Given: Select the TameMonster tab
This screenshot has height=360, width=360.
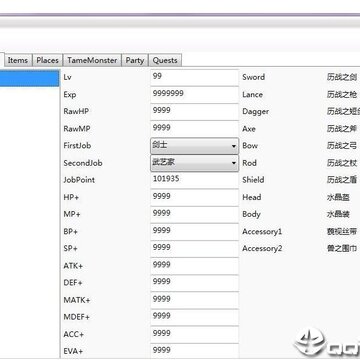Looking at the screenshot, I should (92, 60).
